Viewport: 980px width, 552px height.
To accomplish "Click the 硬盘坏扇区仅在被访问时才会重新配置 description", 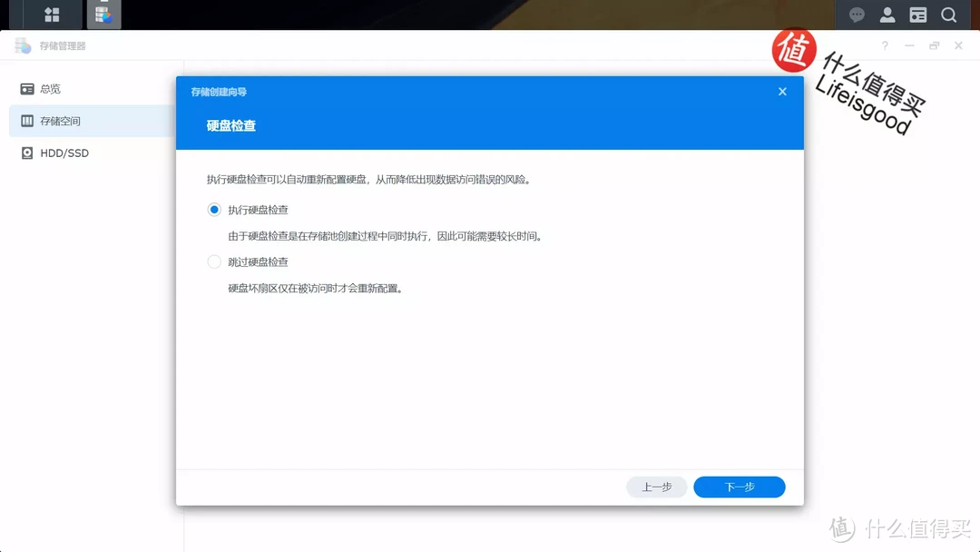I will click(x=316, y=288).
